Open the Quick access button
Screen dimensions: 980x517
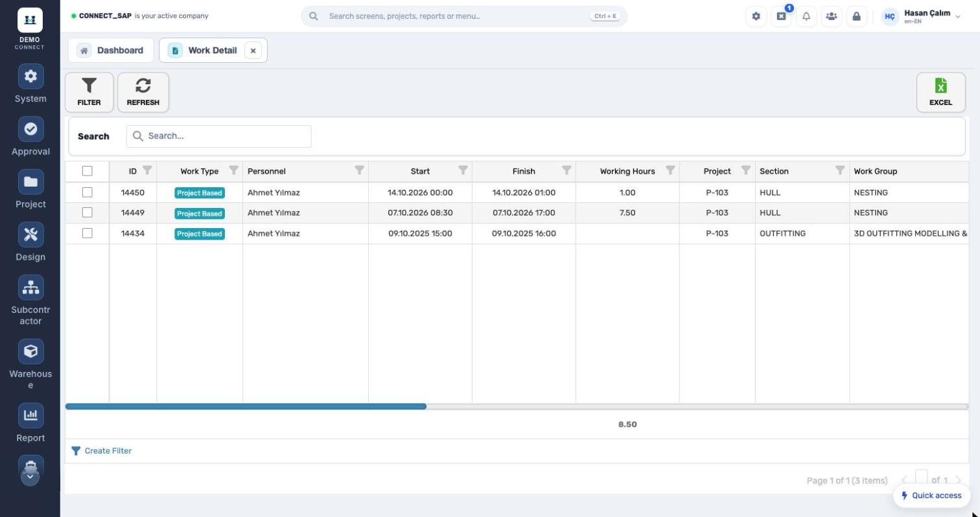(931, 496)
